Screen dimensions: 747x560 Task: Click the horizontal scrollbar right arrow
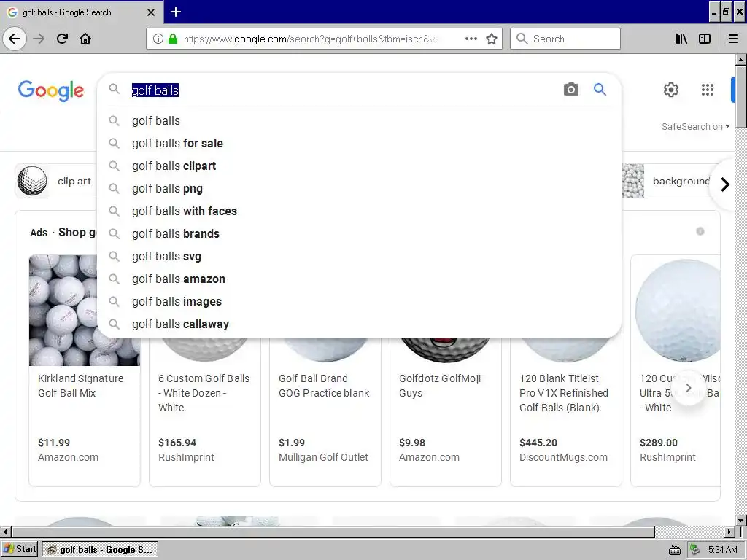pos(729,532)
